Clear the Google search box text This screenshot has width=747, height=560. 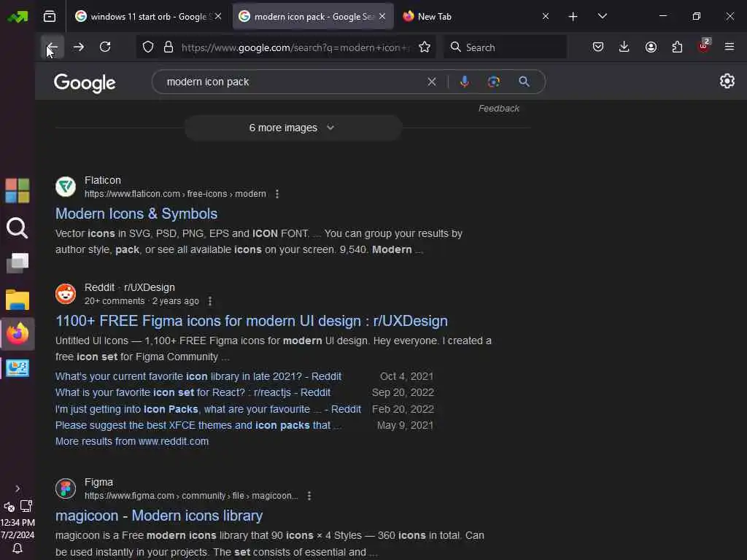[432, 82]
